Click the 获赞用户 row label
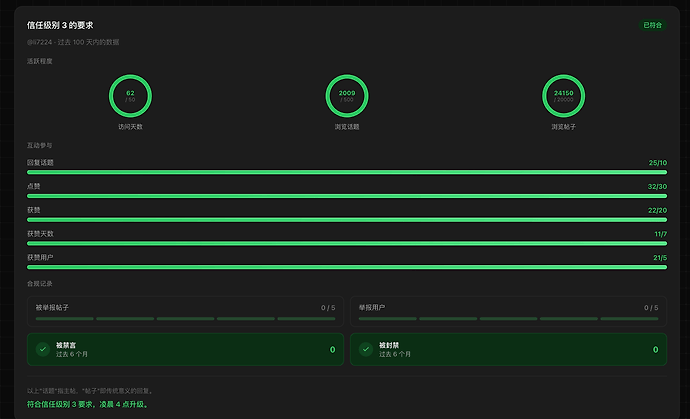 click(40, 257)
